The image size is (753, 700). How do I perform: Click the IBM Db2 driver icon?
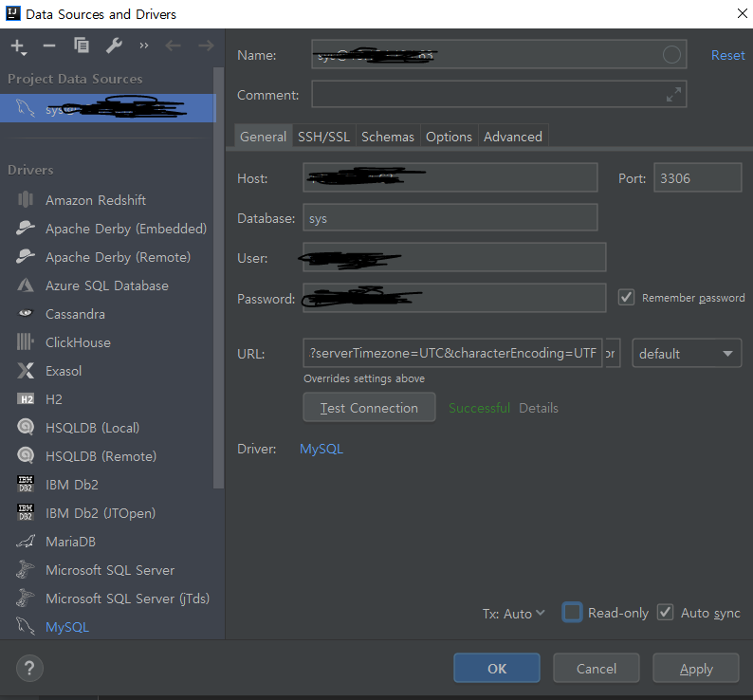[26, 484]
